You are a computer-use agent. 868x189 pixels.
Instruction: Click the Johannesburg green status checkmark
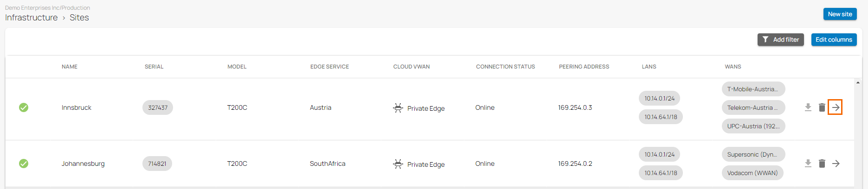pyautogui.click(x=24, y=164)
